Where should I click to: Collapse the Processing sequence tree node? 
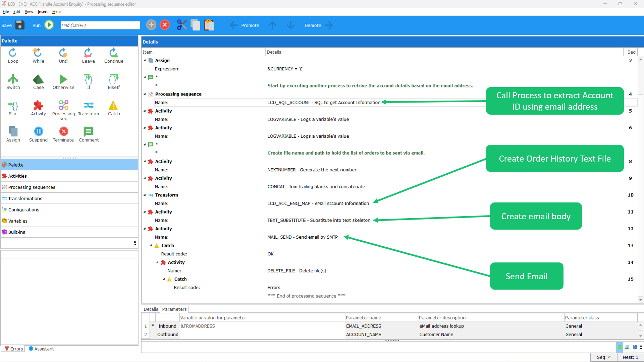click(x=145, y=94)
